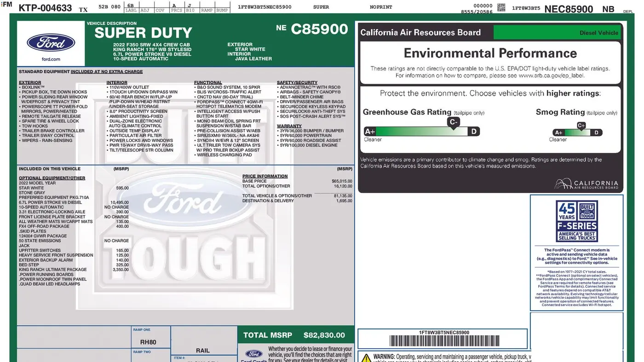The image size is (644, 362).
Task: Click the TOTAL VEHICLE & OPTIONS value 81,135.00
Action: coord(343,196)
